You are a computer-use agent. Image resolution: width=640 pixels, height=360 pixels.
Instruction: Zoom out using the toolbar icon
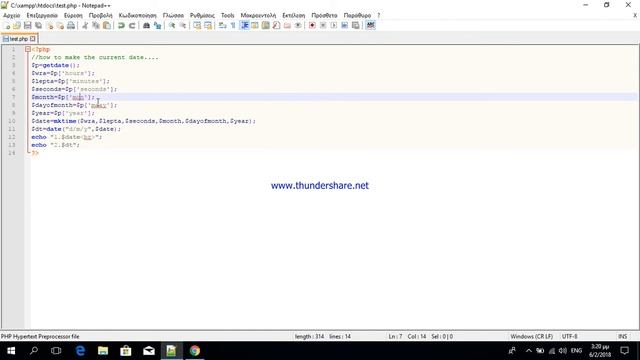(182, 25)
